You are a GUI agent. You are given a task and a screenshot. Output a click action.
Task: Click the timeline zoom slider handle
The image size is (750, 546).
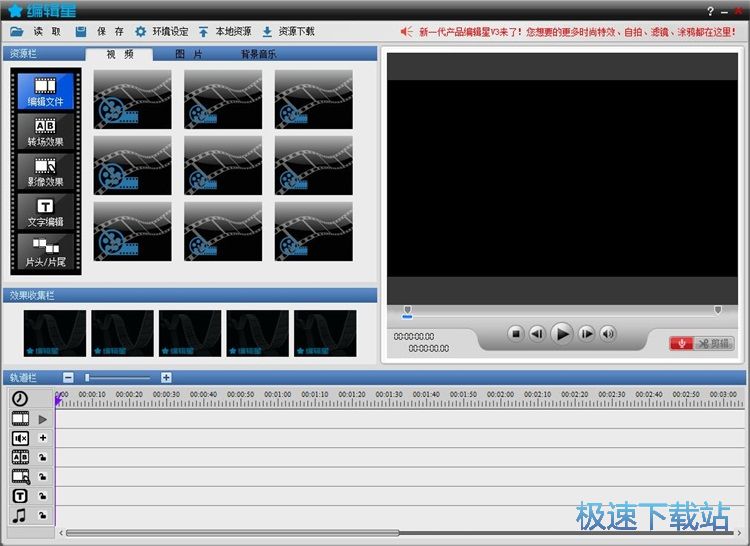pyautogui.click(x=87, y=378)
